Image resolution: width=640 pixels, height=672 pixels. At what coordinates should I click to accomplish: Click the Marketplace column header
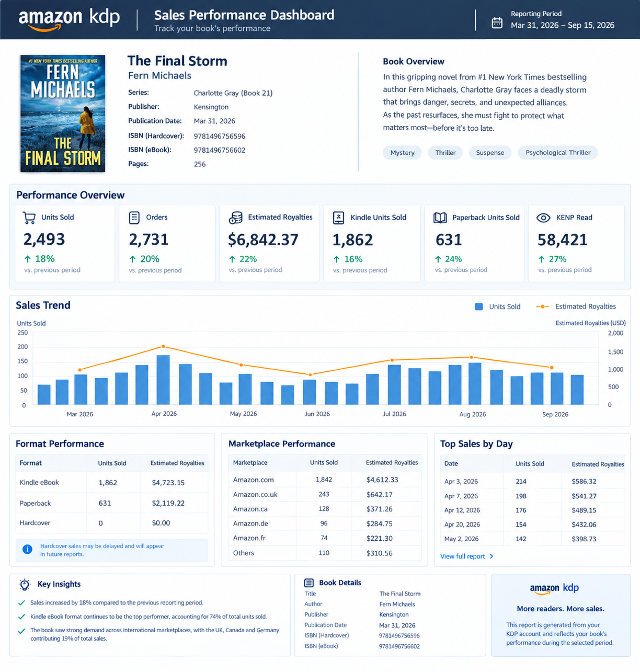point(250,463)
